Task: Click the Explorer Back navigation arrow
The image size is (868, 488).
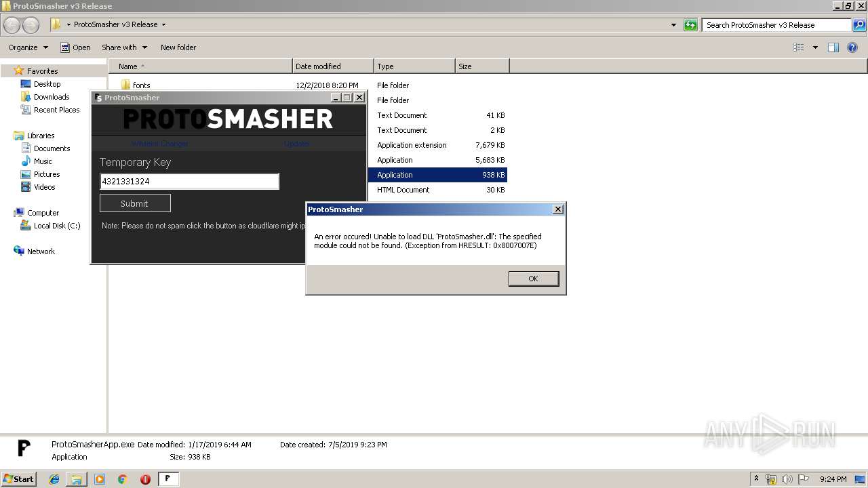Action: tap(12, 25)
